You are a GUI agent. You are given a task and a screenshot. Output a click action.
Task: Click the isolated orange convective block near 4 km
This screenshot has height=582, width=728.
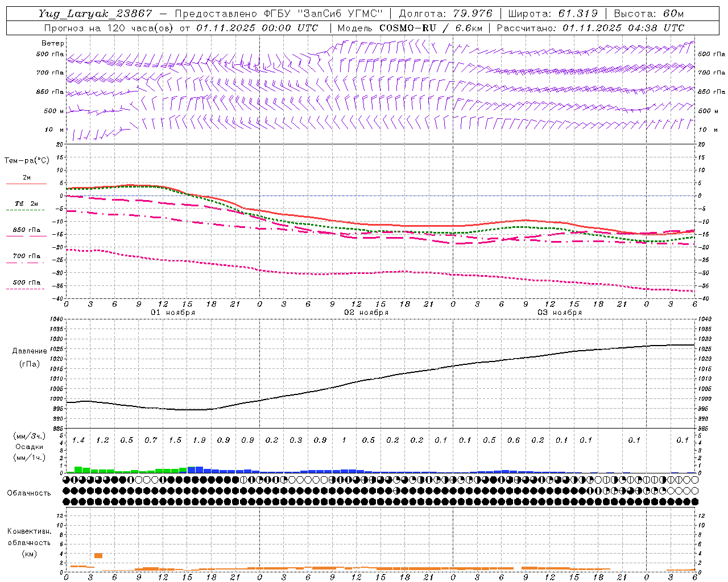pyautogui.click(x=98, y=555)
